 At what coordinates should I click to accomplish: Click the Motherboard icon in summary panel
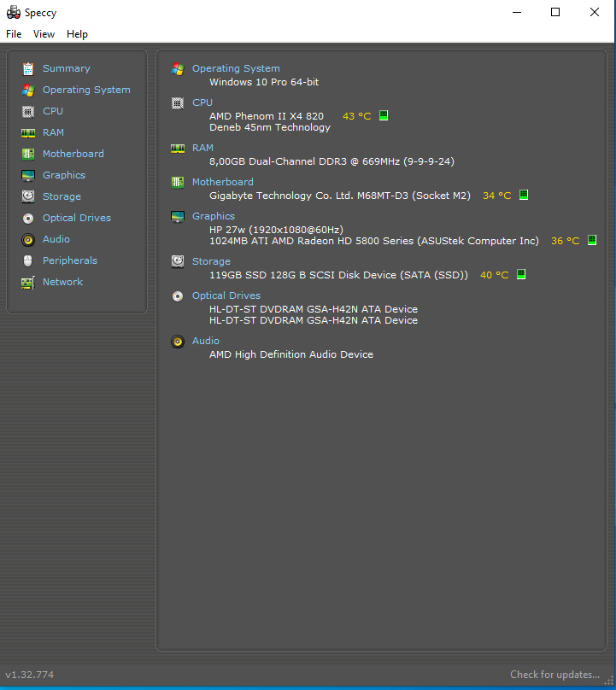(178, 182)
